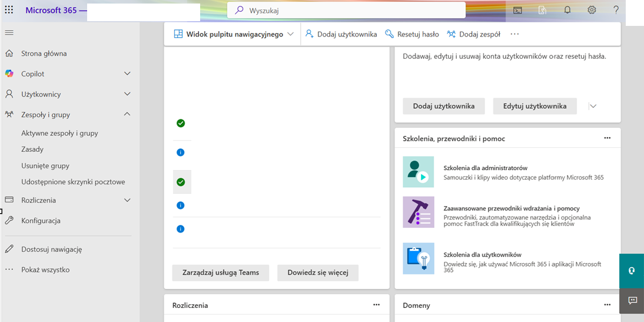Image resolution: width=644 pixels, height=322 pixels.
Task: Open Zasady under Zespoły i grupy
Action: point(32,150)
